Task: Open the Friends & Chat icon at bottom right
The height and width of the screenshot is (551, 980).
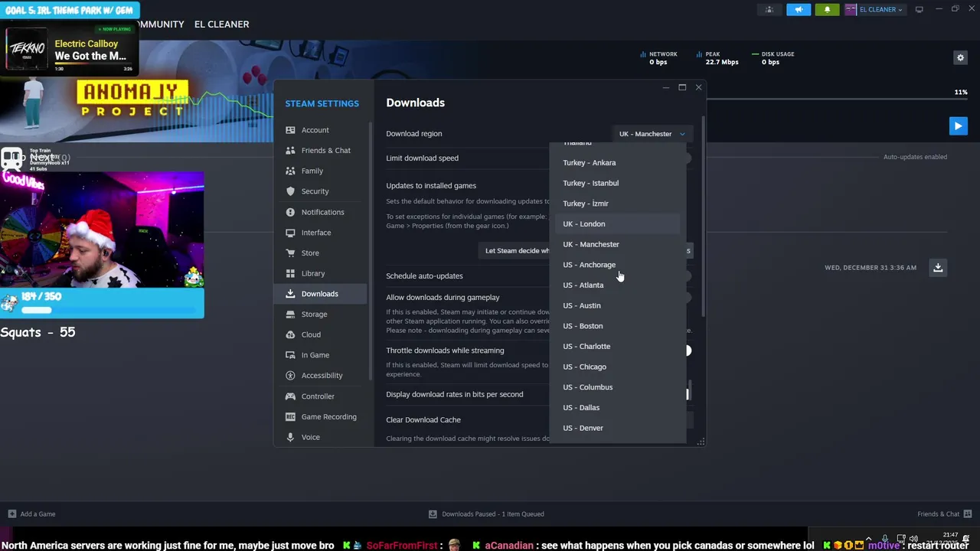Action: click(x=968, y=514)
